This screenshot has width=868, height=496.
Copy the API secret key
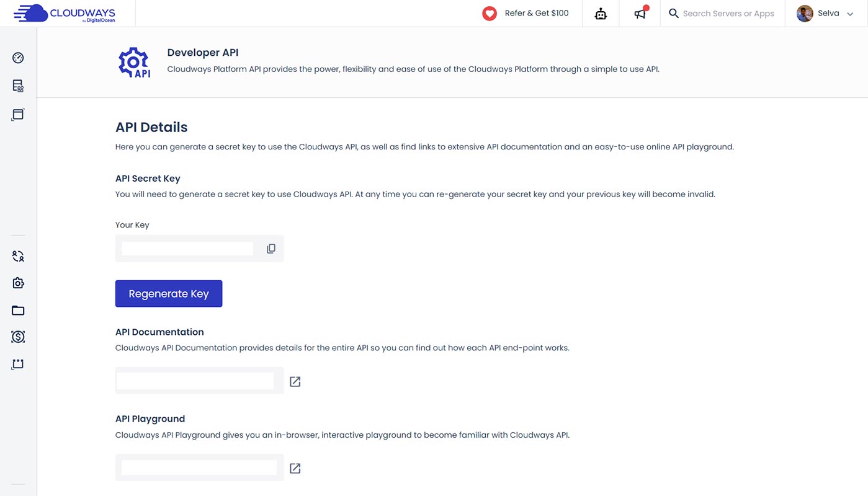pos(271,249)
